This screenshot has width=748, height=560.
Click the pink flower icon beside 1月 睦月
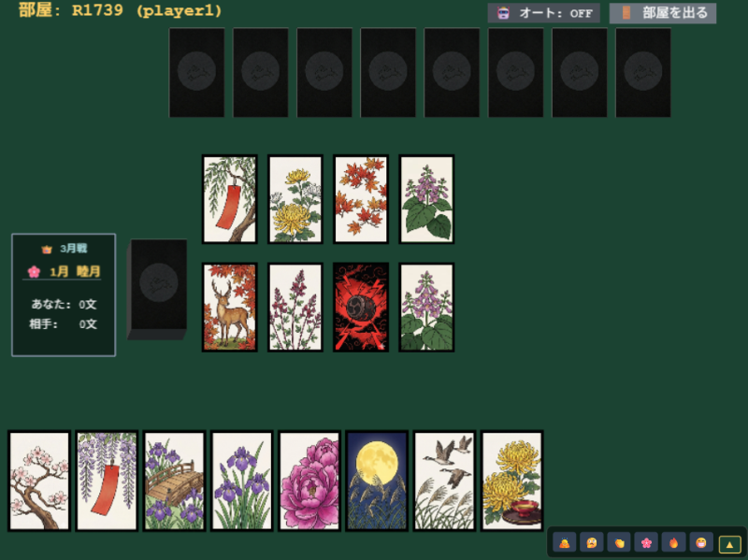[x=34, y=272]
